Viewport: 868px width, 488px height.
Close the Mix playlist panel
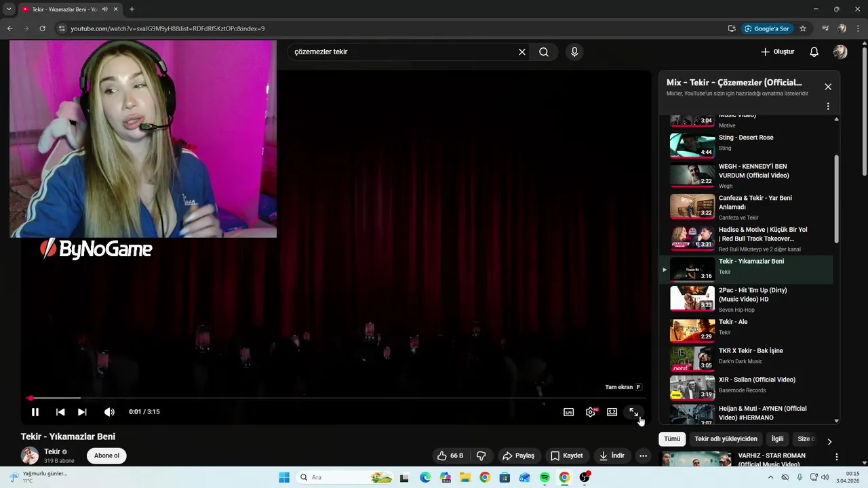pos(828,87)
